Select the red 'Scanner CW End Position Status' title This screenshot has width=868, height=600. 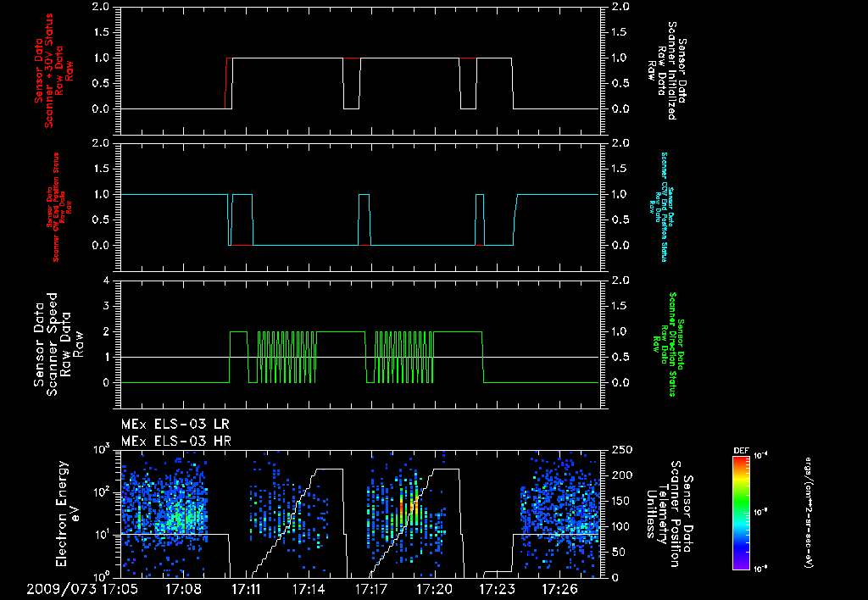(x=59, y=208)
